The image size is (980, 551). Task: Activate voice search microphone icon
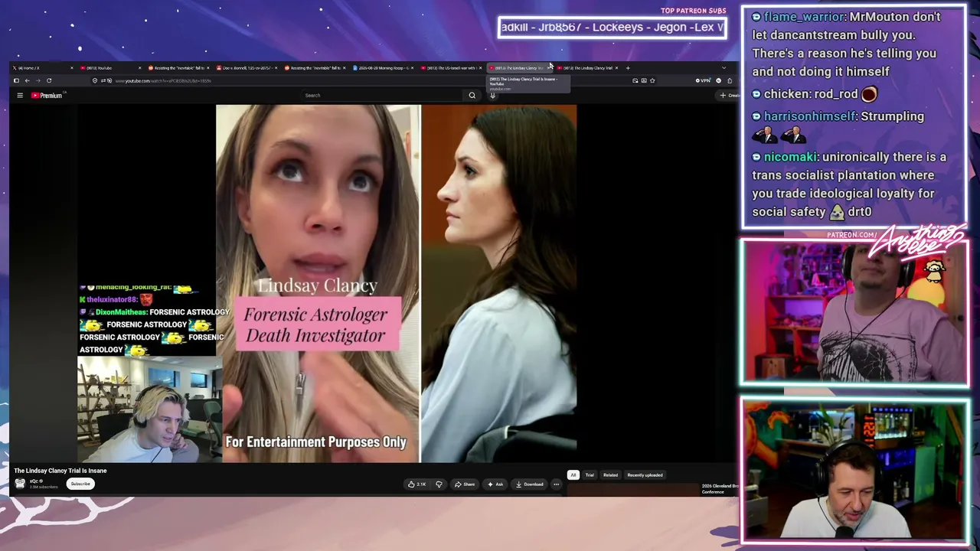(492, 96)
